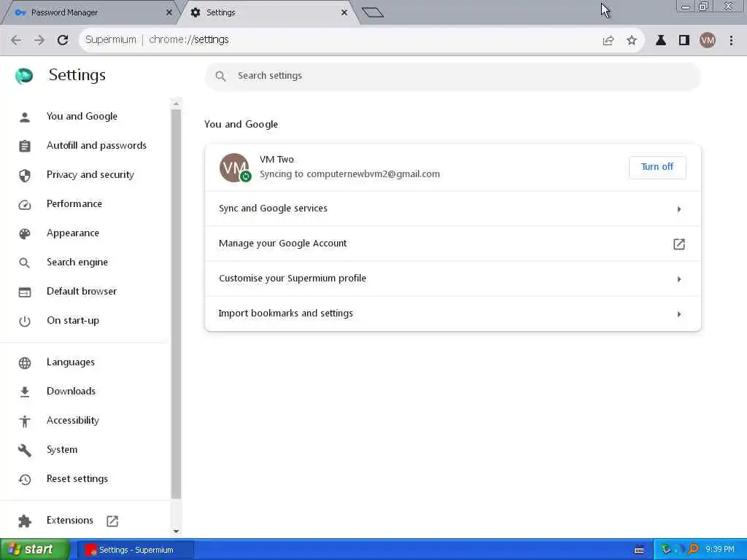Screen dimensions: 747x560
Task: Open a new tab with the new tab button
Action: pos(373,12)
